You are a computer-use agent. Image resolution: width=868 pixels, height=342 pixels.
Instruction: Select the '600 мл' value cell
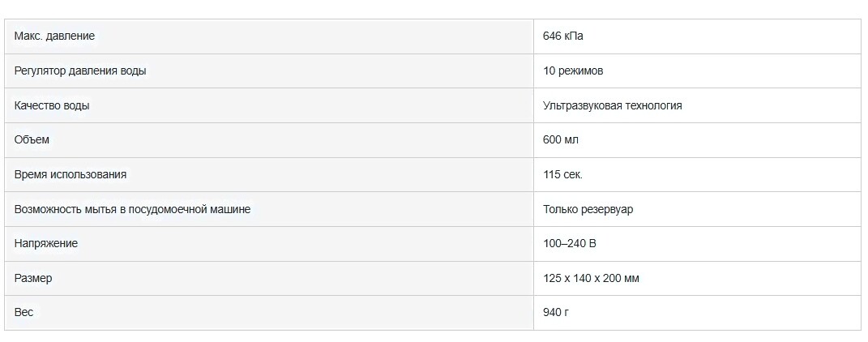point(697,140)
